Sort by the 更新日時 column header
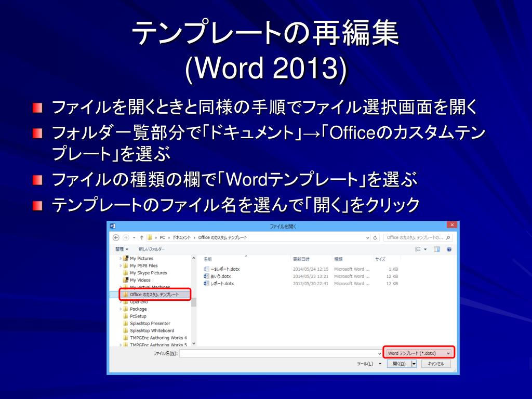Image resolution: width=532 pixels, height=399 pixels. pyautogui.click(x=301, y=259)
